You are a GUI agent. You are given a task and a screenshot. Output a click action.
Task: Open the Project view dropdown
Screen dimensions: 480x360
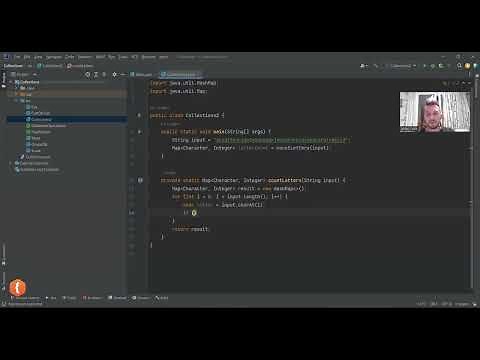pos(24,74)
